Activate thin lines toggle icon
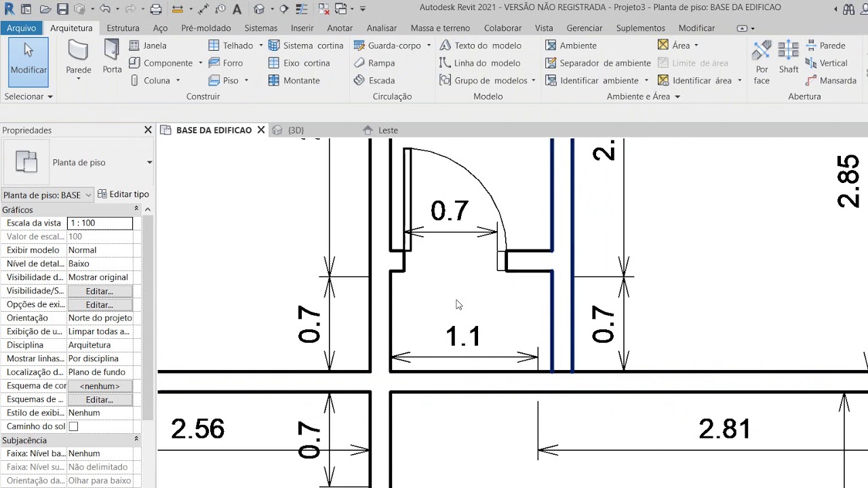The image size is (868, 488). pyautogui.click(x=301, y=9)
